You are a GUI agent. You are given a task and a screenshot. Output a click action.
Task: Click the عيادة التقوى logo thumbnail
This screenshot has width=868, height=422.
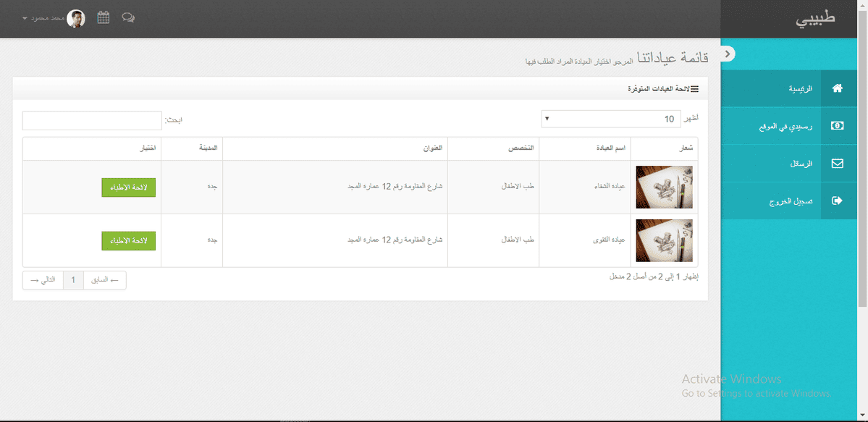click(x=664, y=240)
